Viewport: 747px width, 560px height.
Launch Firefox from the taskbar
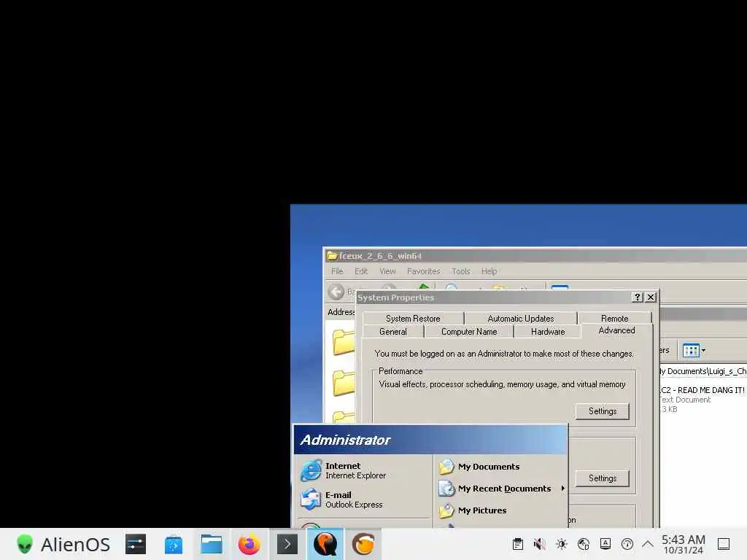coord(249,544)
